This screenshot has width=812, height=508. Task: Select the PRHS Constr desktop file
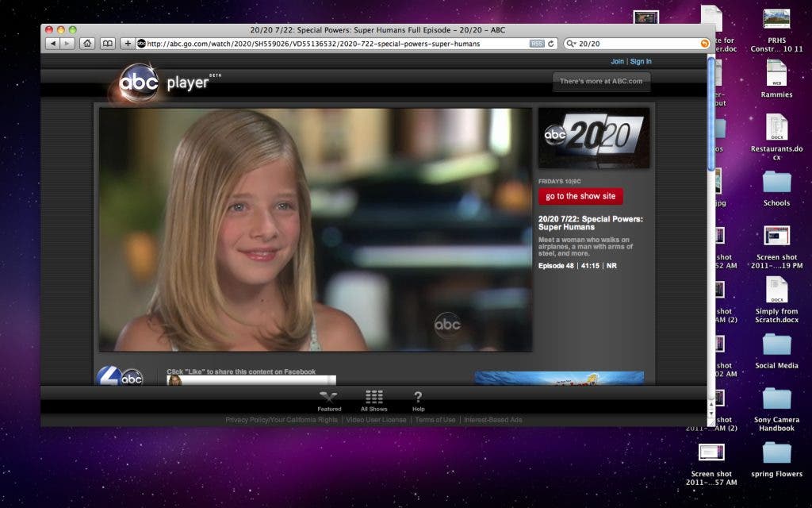coord(776,31)
